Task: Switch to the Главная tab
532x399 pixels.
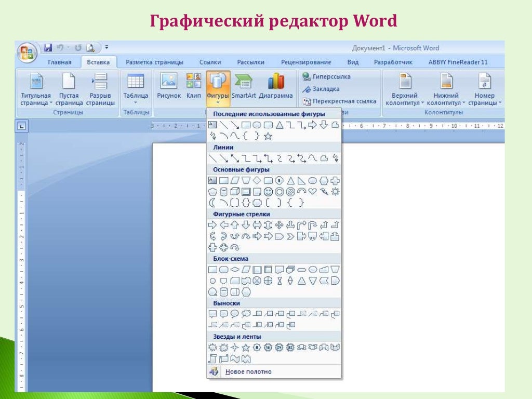Action: (x=60, y=62)
